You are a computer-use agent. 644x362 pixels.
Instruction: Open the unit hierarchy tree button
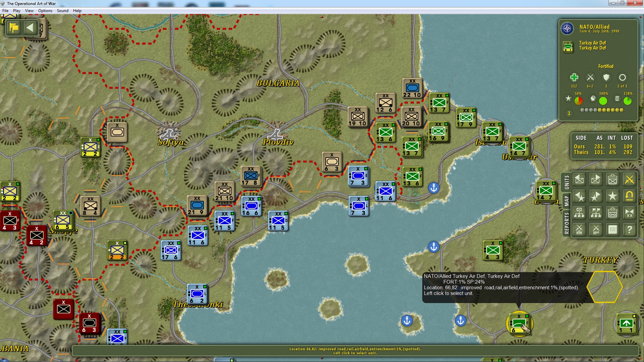[x=579, y=213]
